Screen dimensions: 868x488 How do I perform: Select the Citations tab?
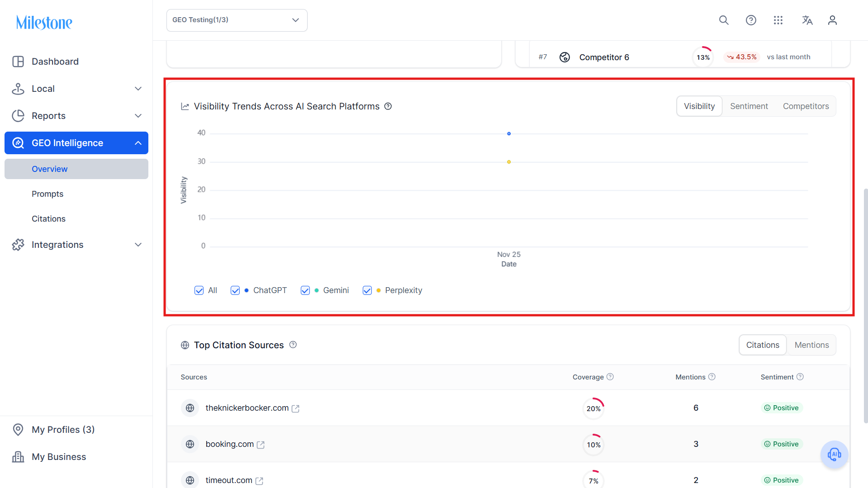[x=763, y=345]
